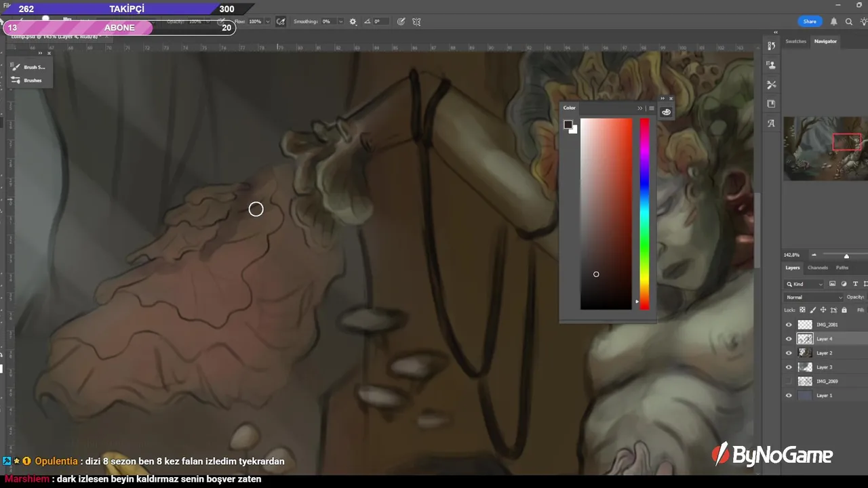Image resolution: width=868 pixels, height=488 pixels.
Task: Click the brush angle icon
Action: pyautogui.click(x=367, y=22)
